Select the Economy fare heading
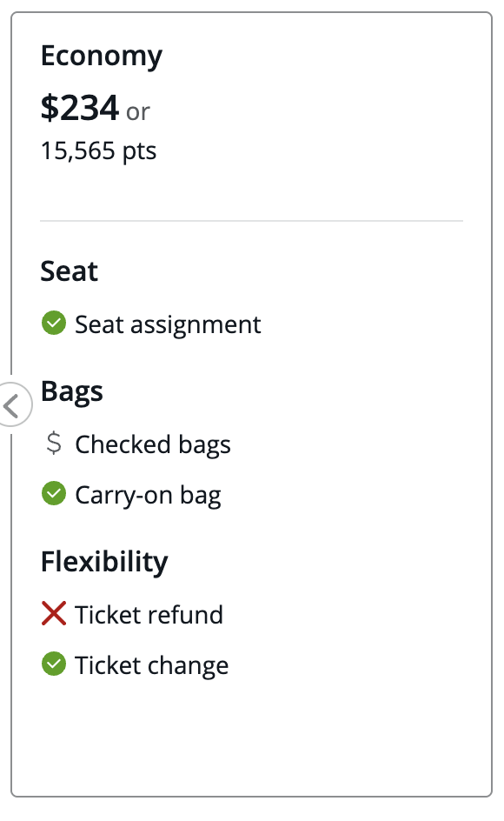This screenshot has width=504, height=821. coord(102,56)
